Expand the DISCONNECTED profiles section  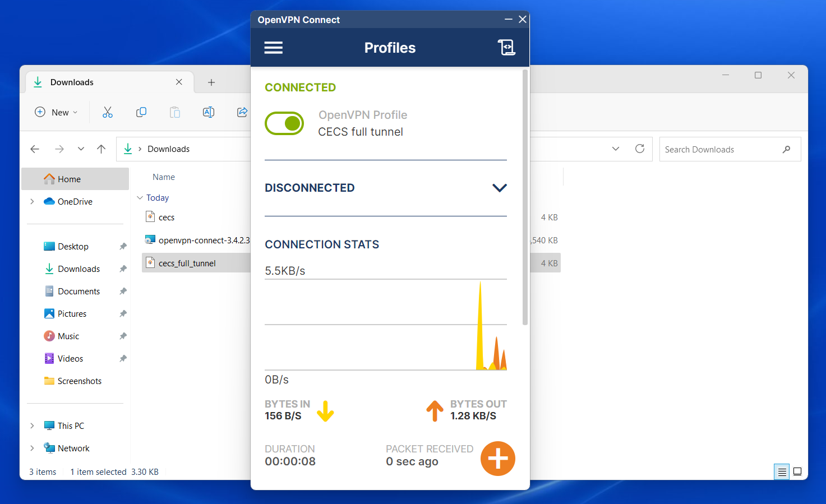[x=499, y=188]
